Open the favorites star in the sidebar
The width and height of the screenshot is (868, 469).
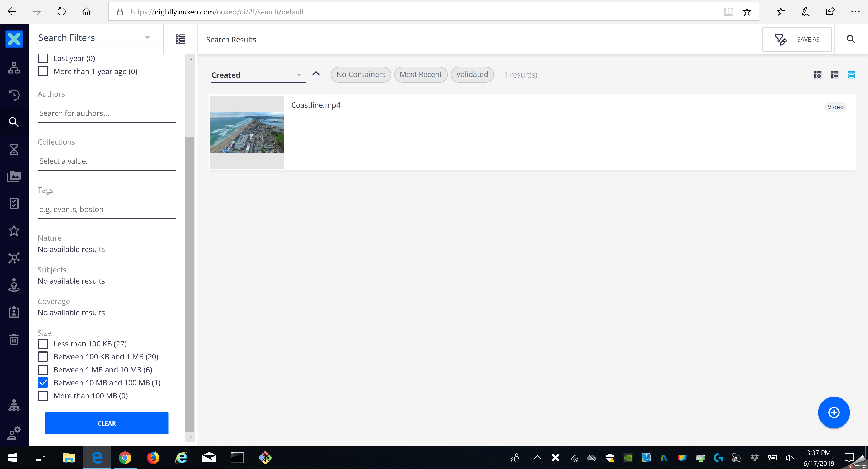(x=14, y=231)
